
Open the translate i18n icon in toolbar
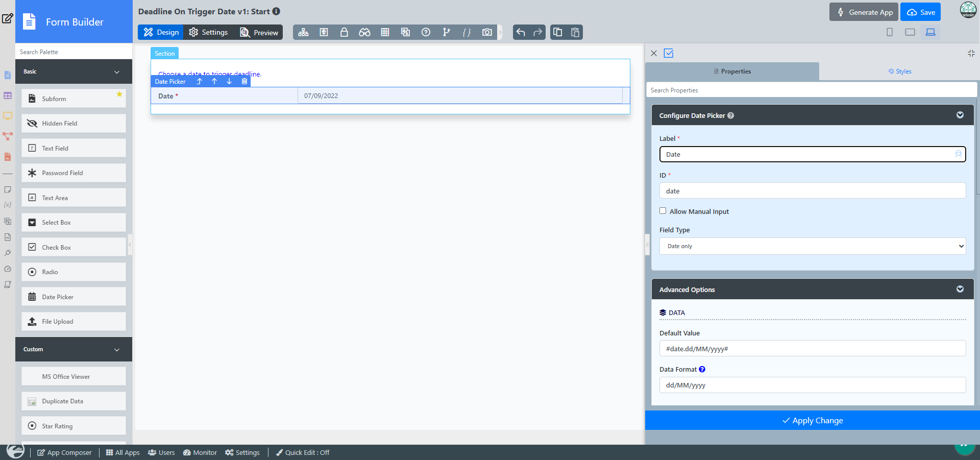[x=405, y=32]
